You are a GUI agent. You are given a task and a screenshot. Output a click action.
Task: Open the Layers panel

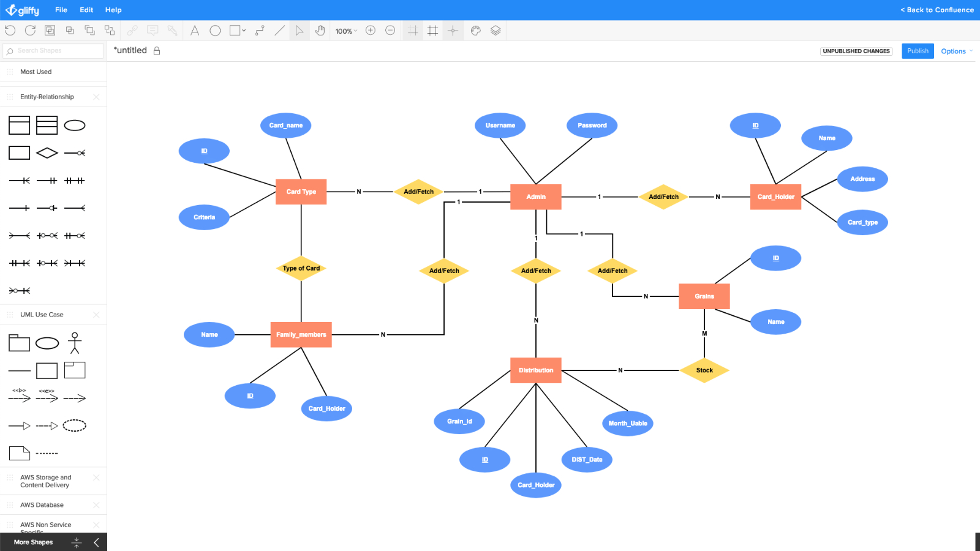[x=496, y=31]
